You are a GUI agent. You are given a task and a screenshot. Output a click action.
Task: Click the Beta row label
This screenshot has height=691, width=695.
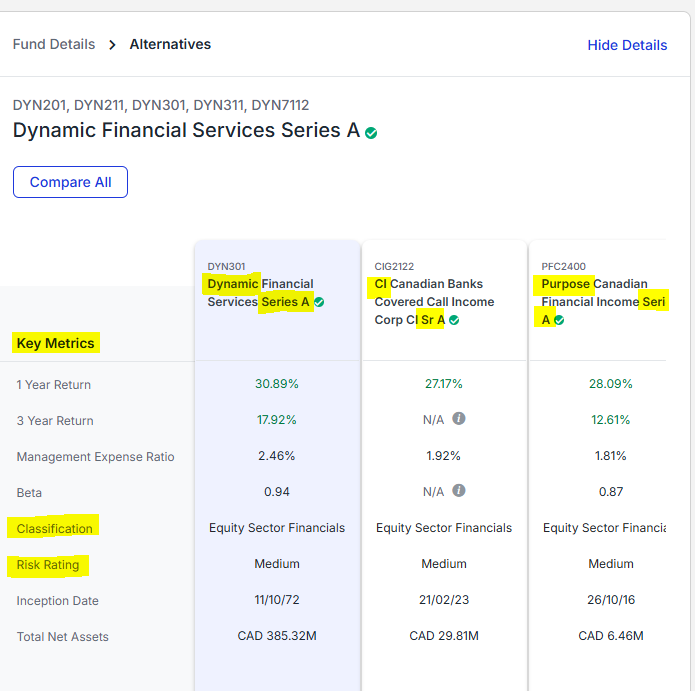click(29, 493)
